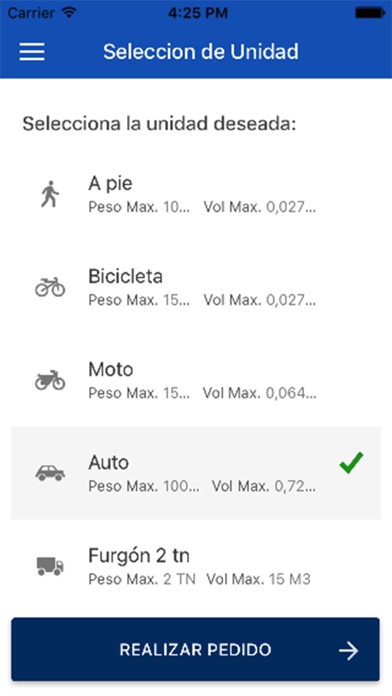Viewport: 392px width, 696px height.
Task: Toggle the green checkmark on Auto
Action: click(351, 463)
